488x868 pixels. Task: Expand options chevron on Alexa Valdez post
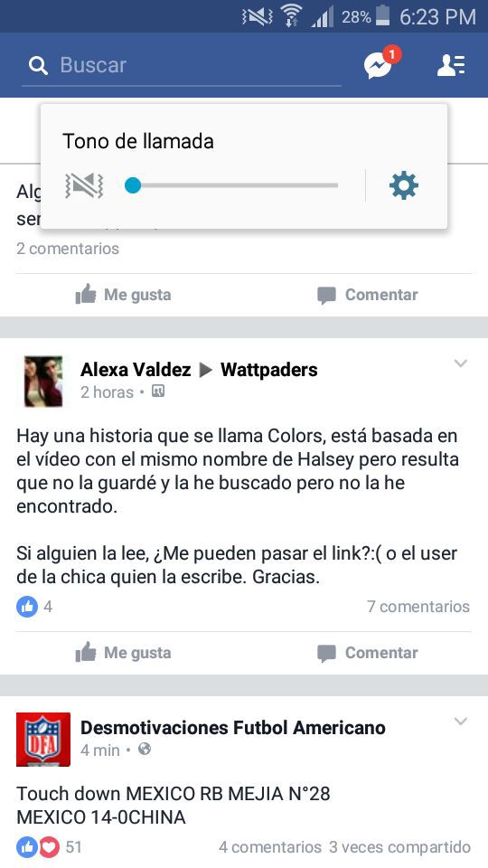(x=460, y=363)
